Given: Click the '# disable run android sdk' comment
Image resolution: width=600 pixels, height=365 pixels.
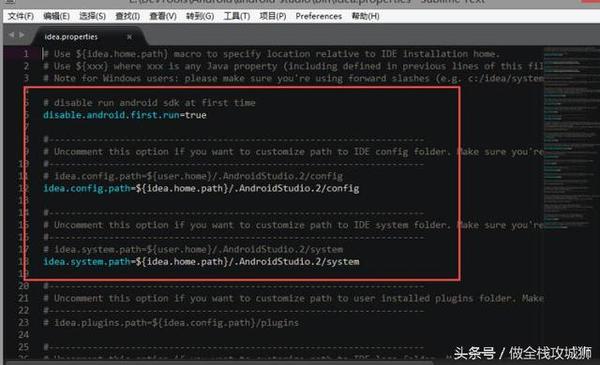Looking at the screenshot, I should click(149, 103).
